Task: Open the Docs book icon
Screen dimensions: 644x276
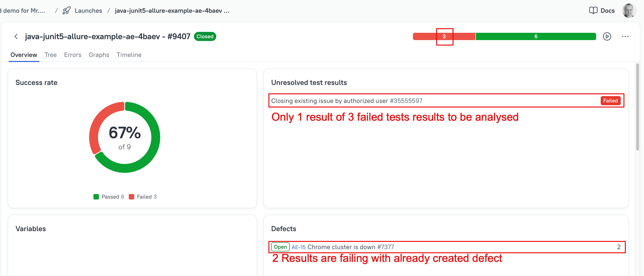Action: click(x=593, y=10)
